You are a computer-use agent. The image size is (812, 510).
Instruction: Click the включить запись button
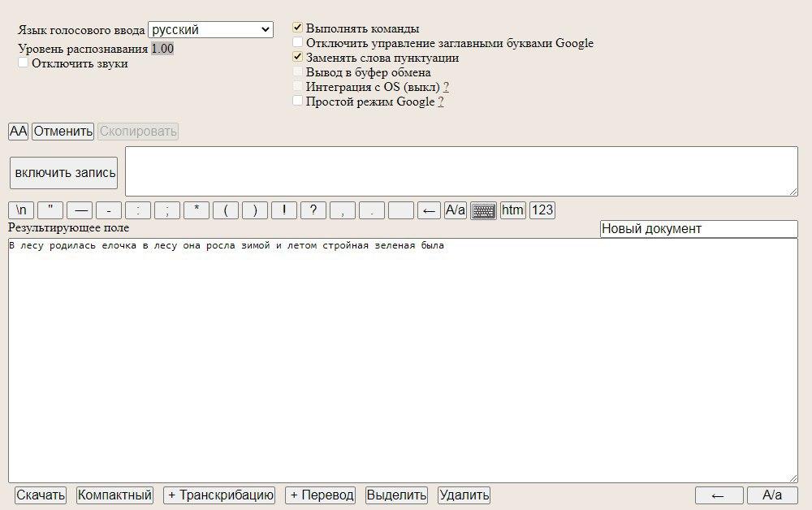(x=64, y=173)
